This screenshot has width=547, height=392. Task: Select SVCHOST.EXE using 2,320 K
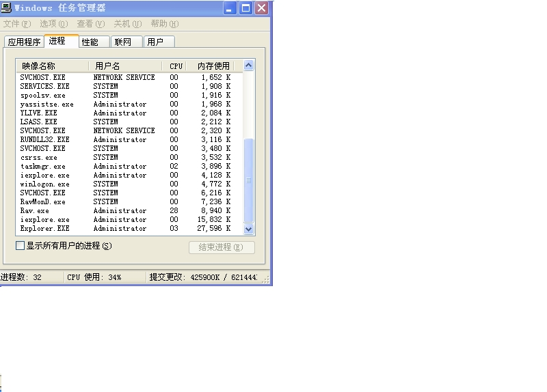[129, 130]
